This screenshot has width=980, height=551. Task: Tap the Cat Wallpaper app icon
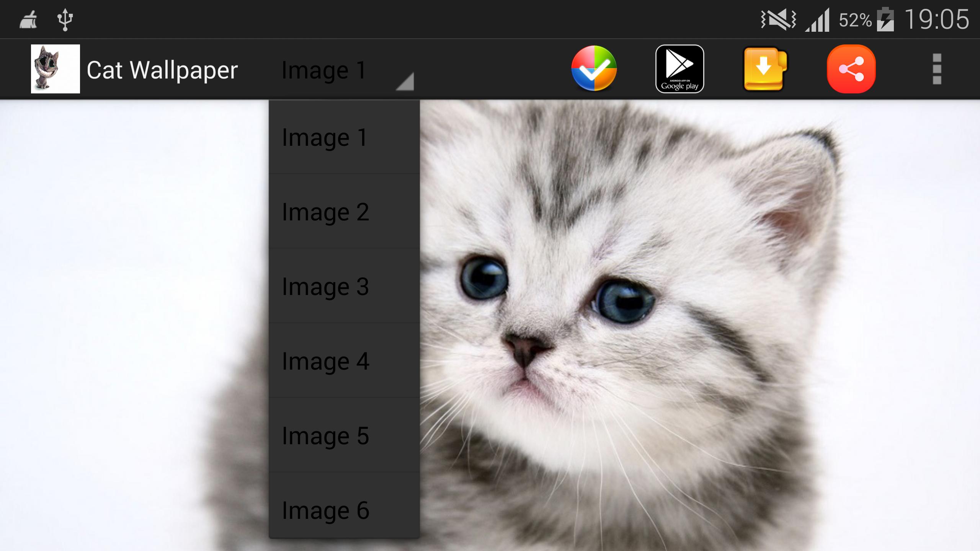[x=56, y=69]
